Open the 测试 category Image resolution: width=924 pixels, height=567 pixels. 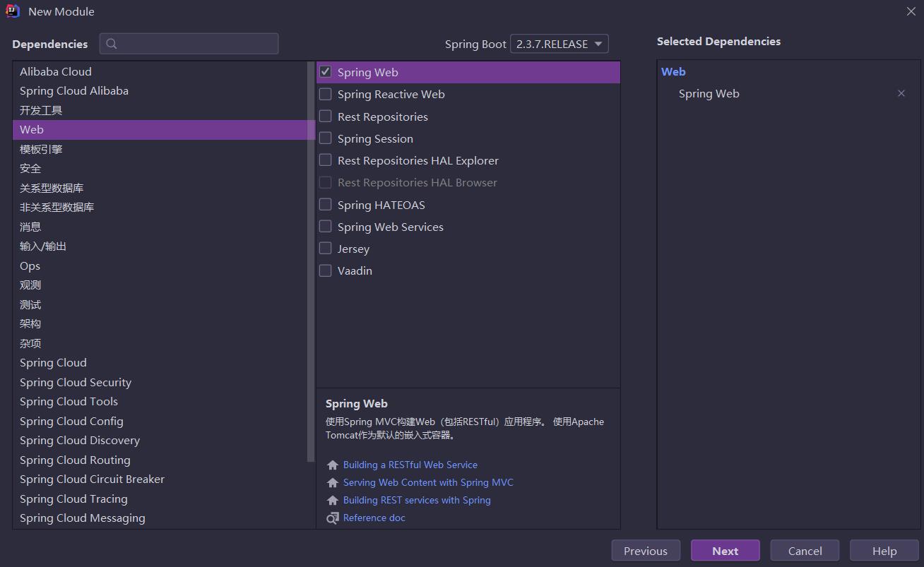pos(160,304)
